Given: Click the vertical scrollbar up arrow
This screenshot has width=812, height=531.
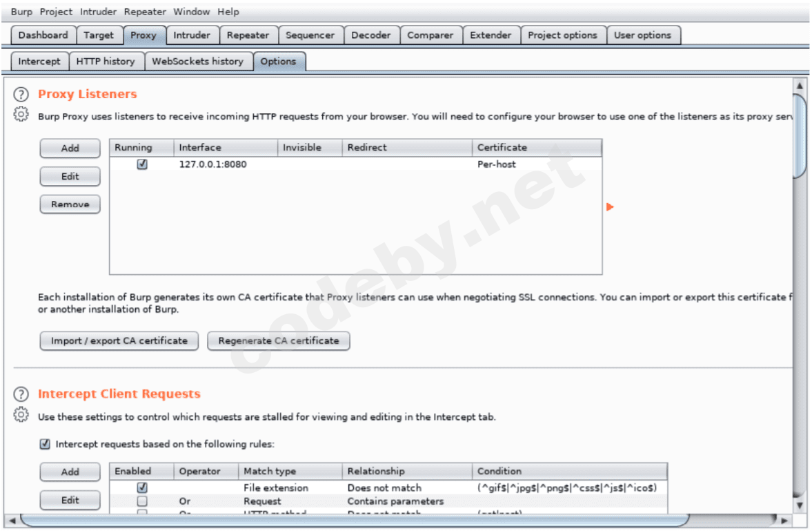Looking at the screenshot, I should tap(800, 86).
